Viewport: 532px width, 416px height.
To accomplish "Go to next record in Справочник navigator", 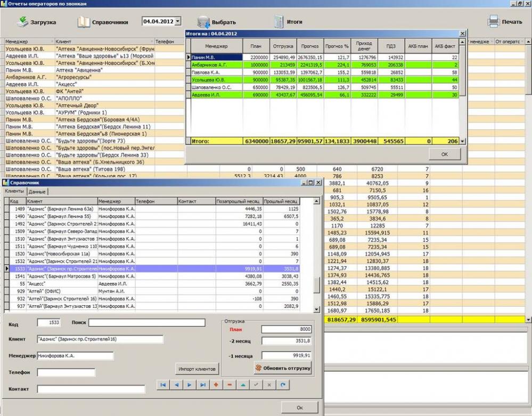I will click(190, 385).
